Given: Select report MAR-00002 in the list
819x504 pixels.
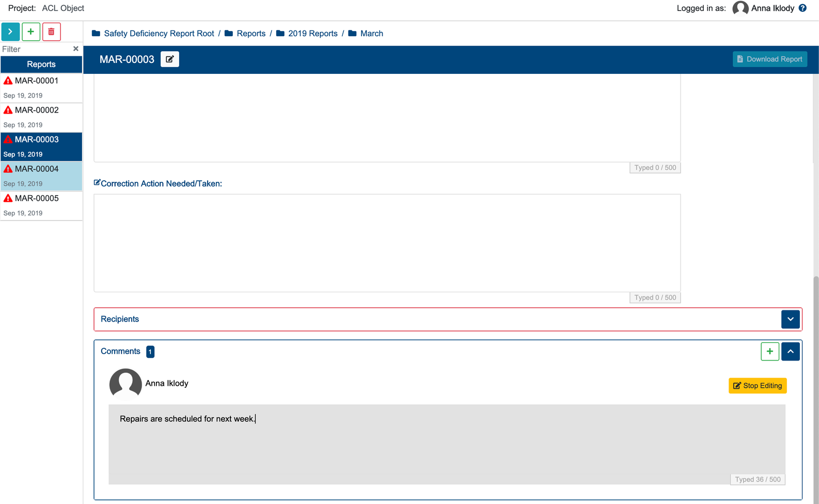Looking at the screenshot, I should coord(41,117).
